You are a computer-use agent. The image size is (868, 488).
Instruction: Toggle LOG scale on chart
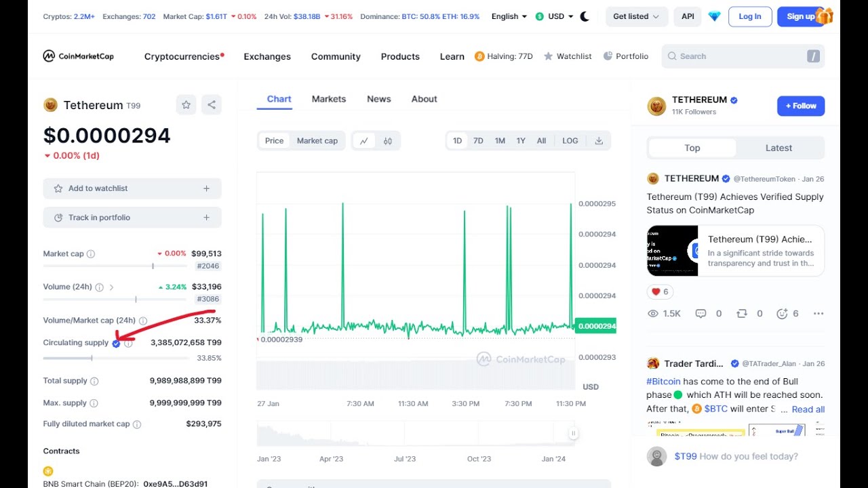point(570,141)
